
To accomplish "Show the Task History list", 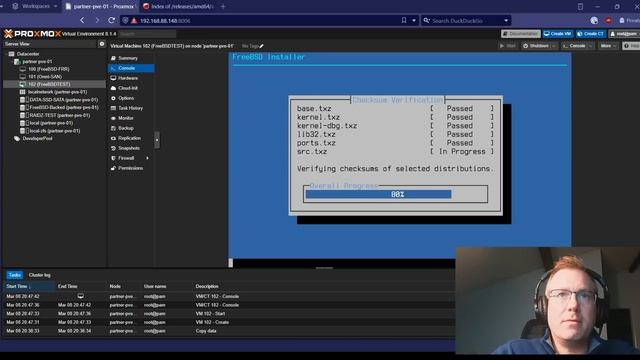I will click(130, 108).
